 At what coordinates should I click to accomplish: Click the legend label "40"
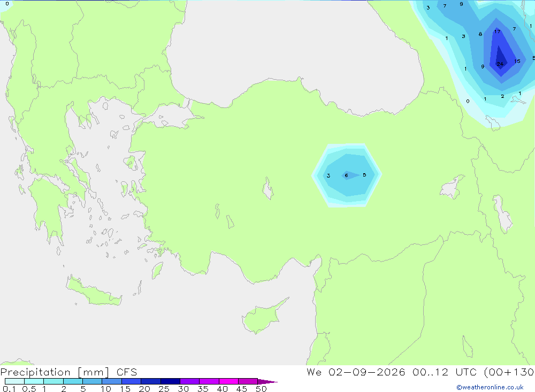222,389
